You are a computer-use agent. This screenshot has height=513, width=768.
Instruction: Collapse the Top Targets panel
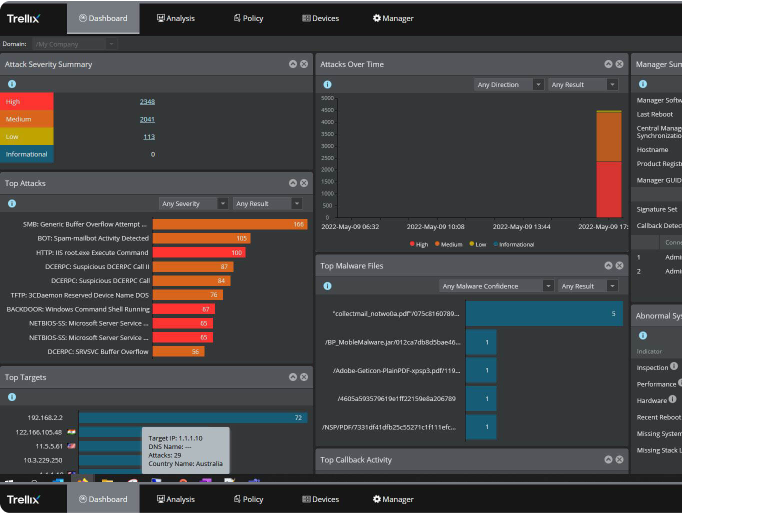click(293, 377)
